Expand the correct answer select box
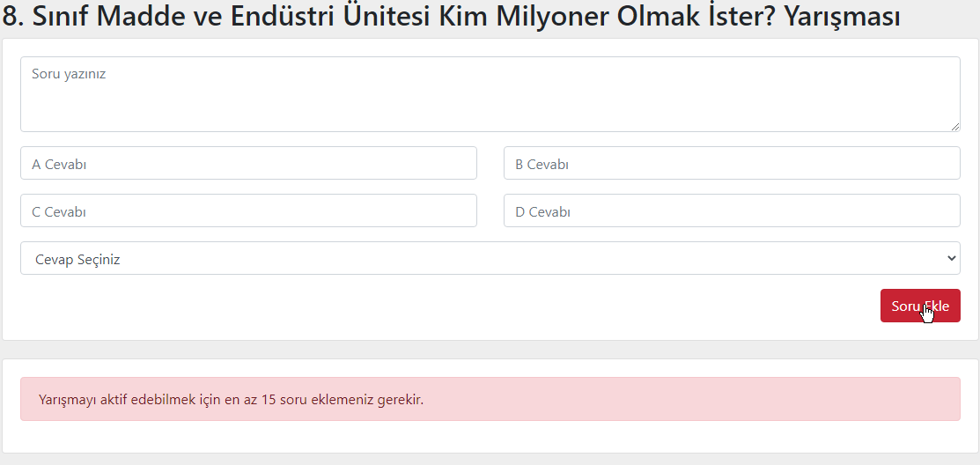The width and height of the screenshot is (980, 465). pyautogui.click(x=490, y=258)
